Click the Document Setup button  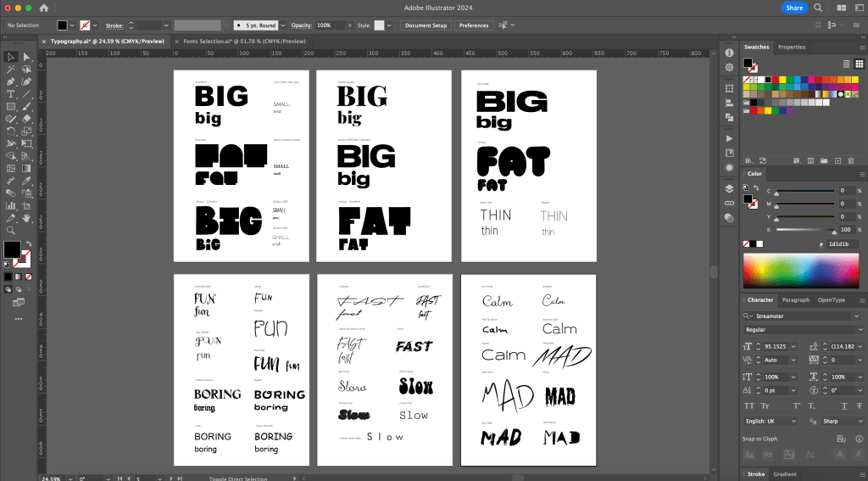[426, 25]
